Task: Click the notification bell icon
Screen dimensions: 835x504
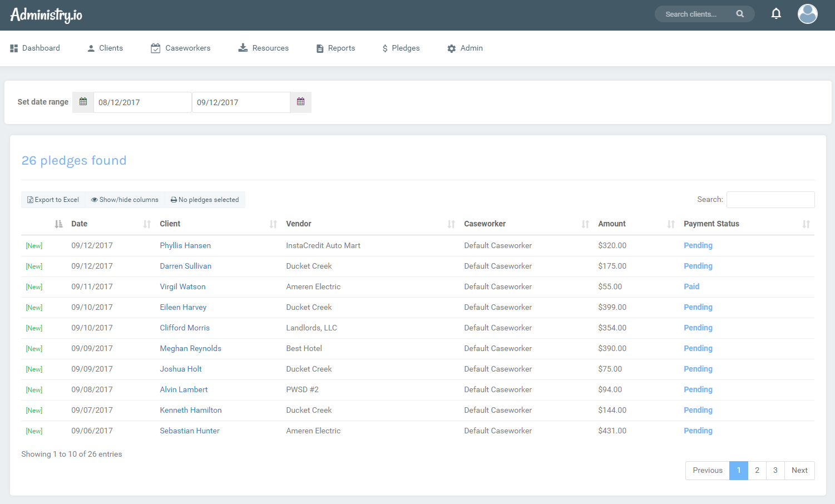Action: tap(776, 14)
